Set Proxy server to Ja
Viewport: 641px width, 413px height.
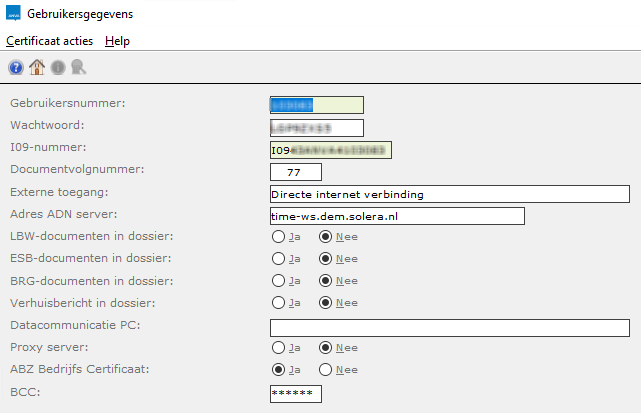click(x=278, y=348)
